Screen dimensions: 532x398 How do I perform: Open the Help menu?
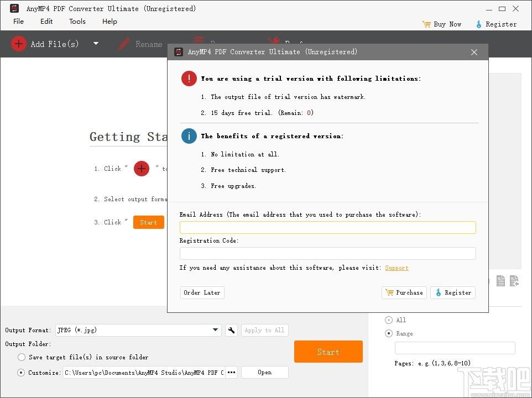point(109,22)
